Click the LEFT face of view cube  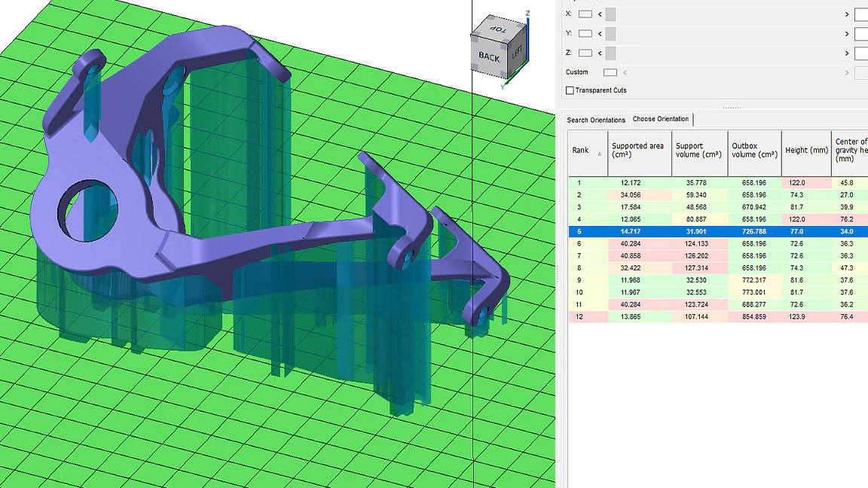click(x=517, y=52)
